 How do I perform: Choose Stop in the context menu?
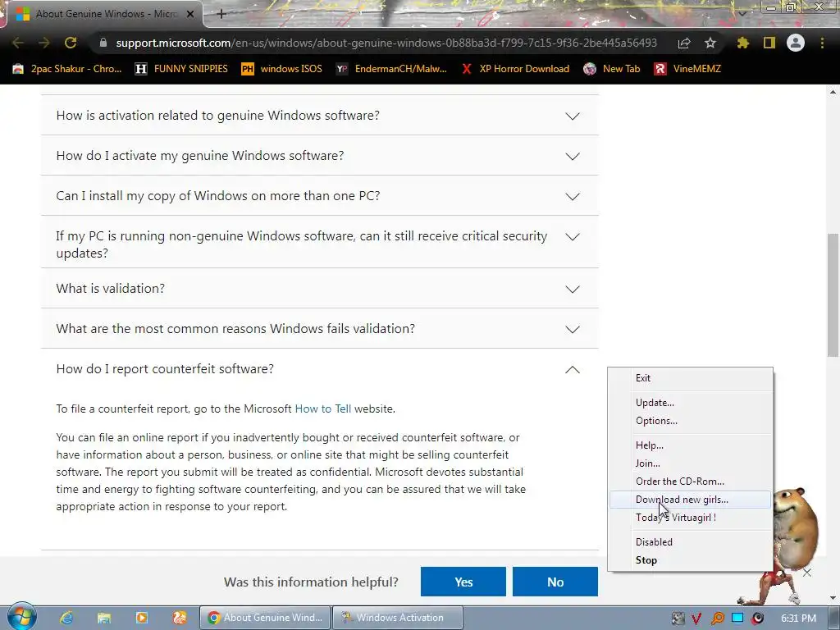tap(690, 559)
